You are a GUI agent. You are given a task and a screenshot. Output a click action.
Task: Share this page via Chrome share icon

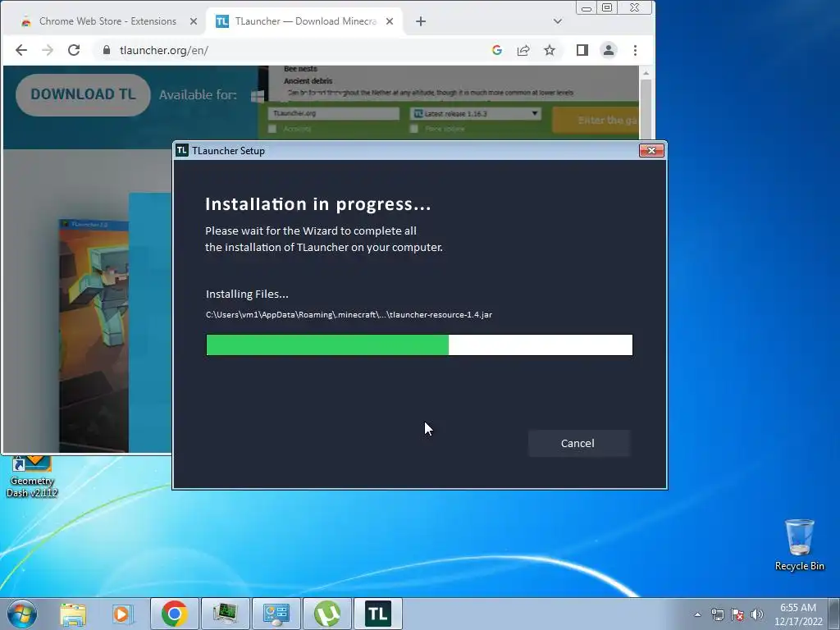(x=523, y=50)
